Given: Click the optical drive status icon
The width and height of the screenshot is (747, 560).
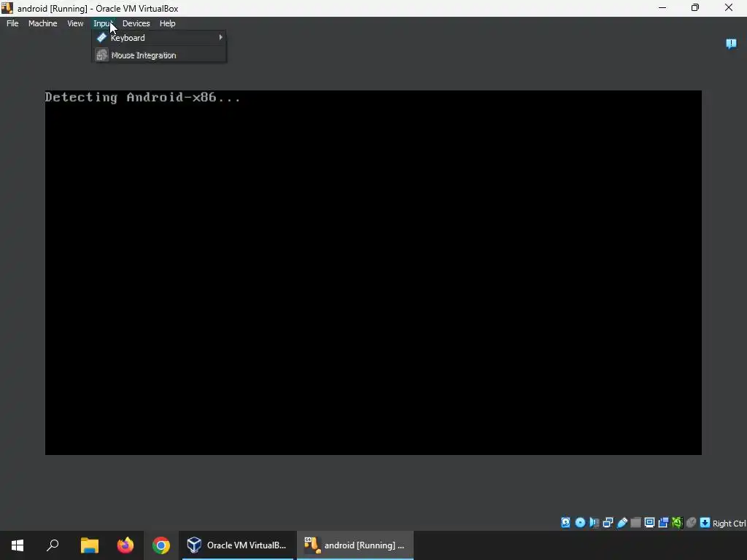Looking at the screenshot, I should (580, 523).
